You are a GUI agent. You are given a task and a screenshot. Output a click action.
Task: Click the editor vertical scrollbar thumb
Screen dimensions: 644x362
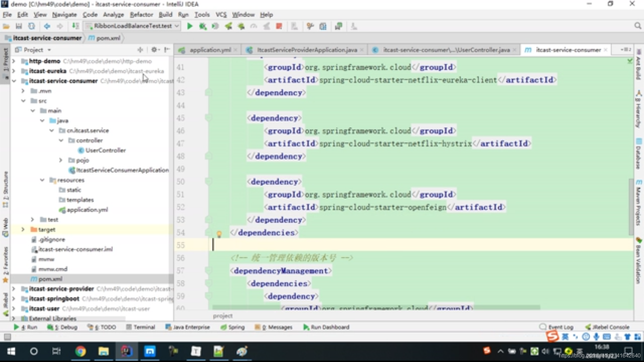[631, 206]
